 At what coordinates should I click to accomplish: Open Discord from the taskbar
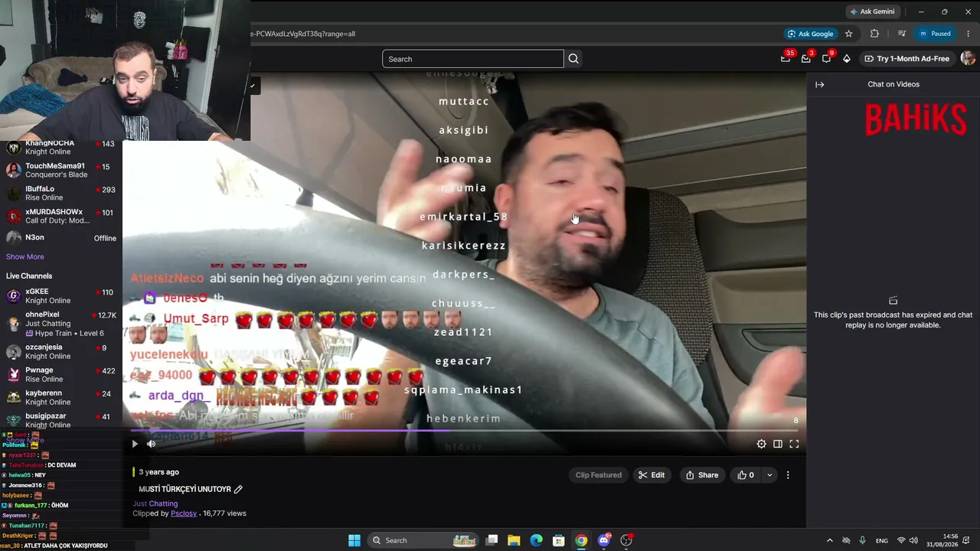604,540
